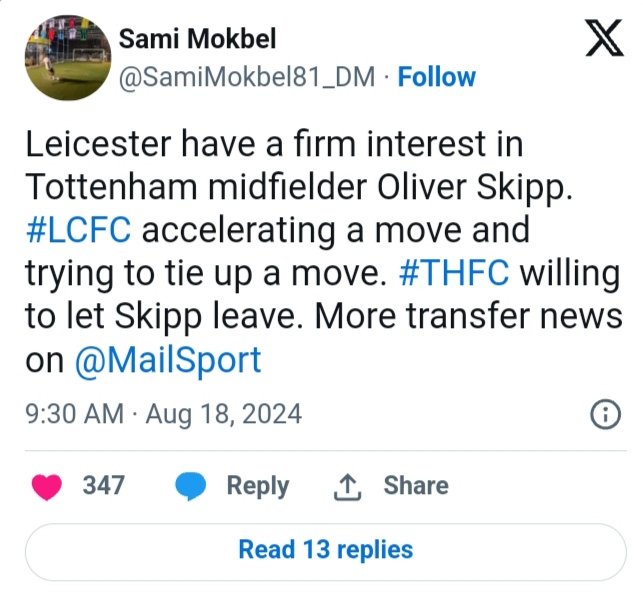The height and width of the screenshot is (594, 643).
Task: Click the blue reply bubble icon
Action: click(x=190, y=486)
